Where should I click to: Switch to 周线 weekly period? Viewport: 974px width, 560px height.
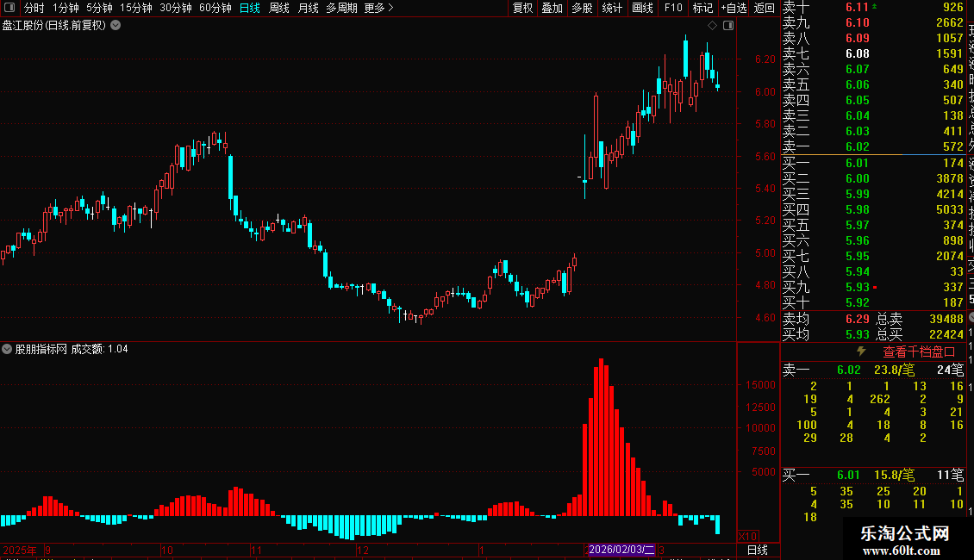(x=279, y=8)
